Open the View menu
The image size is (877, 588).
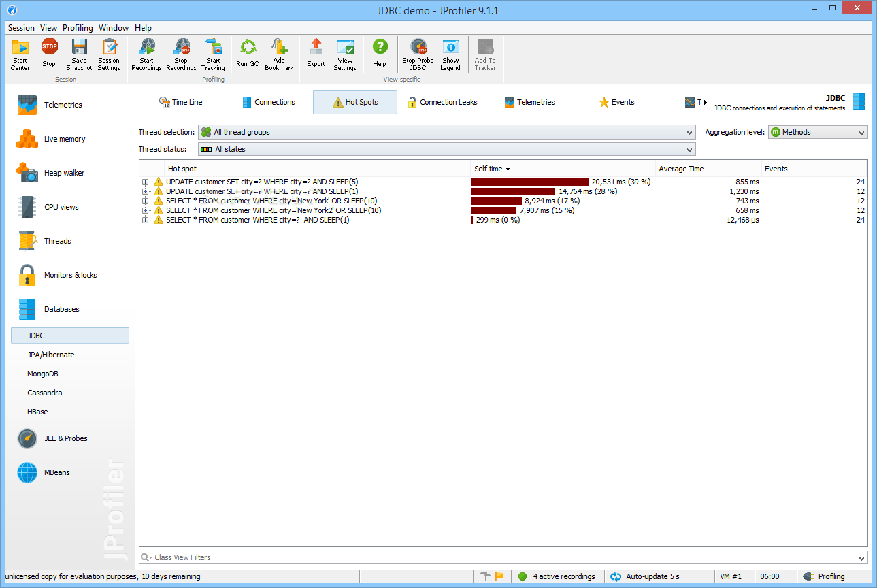click(x=48, y=28)
